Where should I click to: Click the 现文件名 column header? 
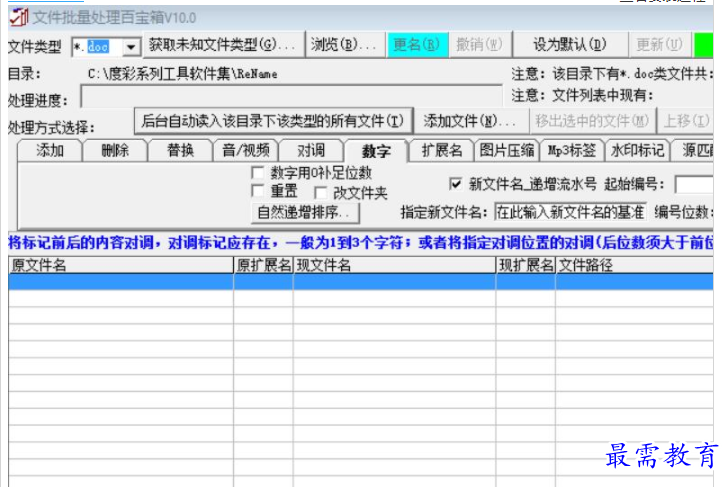tap(395, 265)
